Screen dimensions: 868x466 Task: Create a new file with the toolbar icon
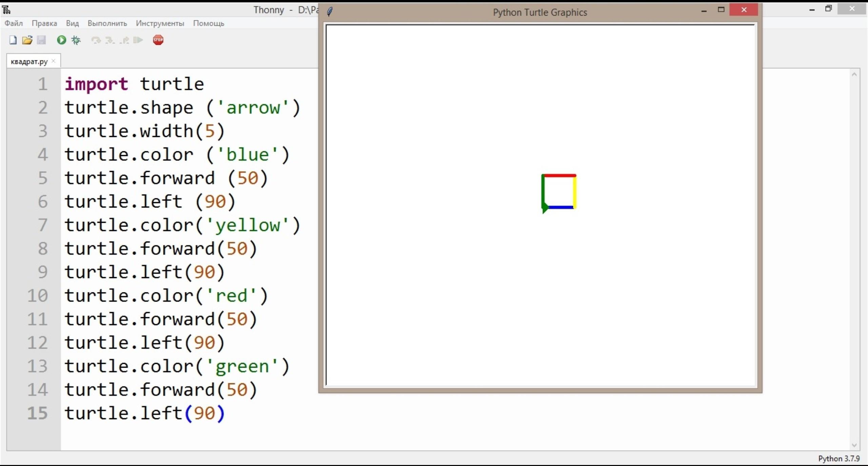coord(13,40)
